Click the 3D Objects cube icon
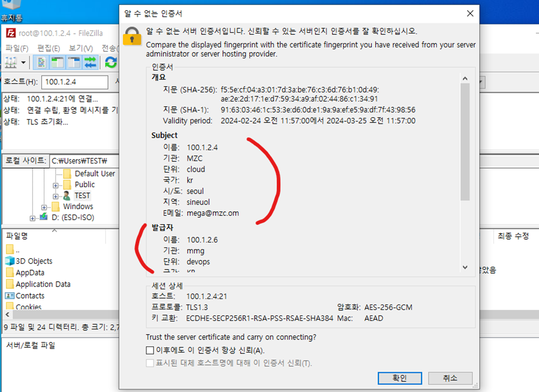The image size is (539, 392). (x=9, y=261)
